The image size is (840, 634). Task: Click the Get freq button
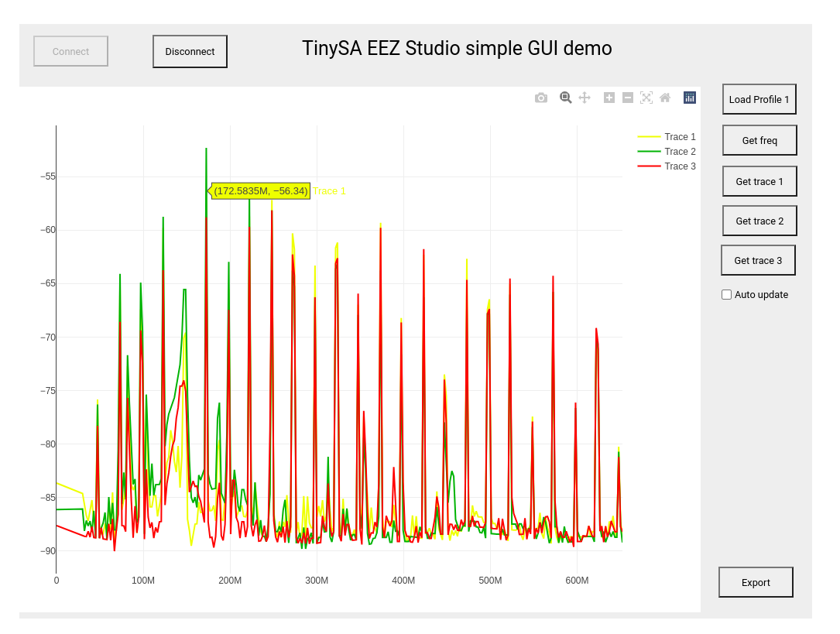(759, 140)
